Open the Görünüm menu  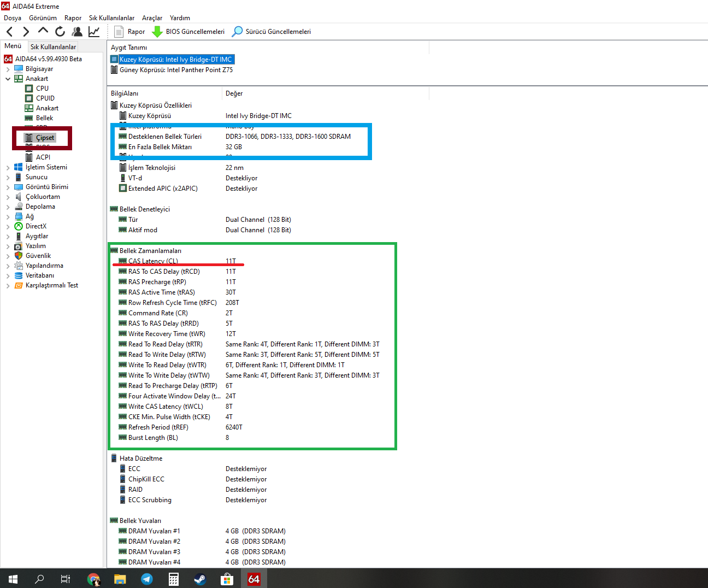coord(43,18)
